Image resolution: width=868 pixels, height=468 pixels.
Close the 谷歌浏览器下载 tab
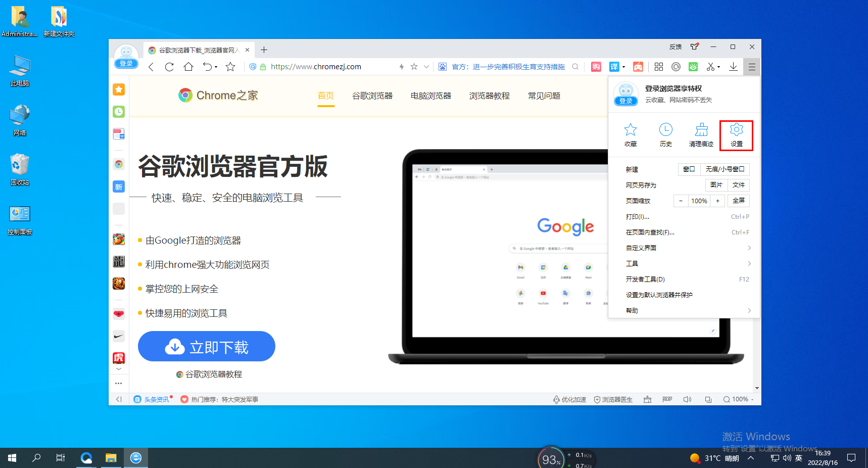[x=247, y=50]
